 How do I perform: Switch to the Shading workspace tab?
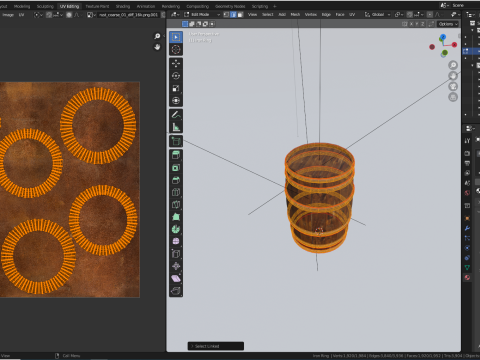pos(123,6)
